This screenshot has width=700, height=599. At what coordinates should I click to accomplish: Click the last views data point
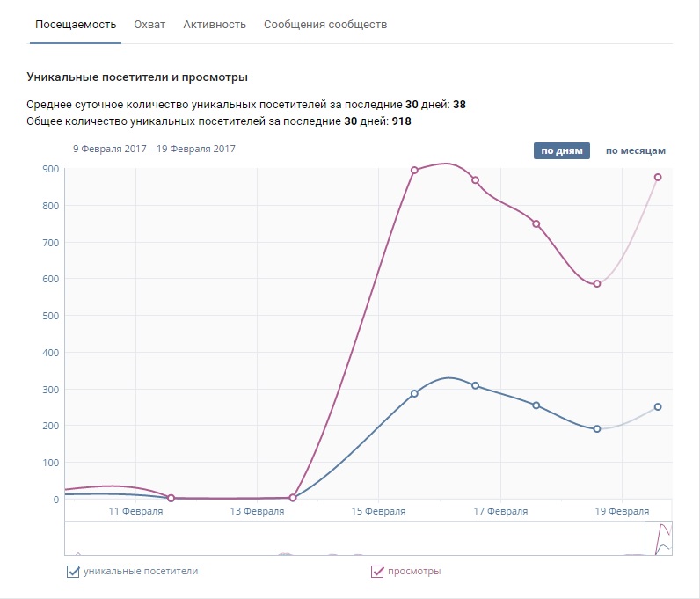(658, 177)
